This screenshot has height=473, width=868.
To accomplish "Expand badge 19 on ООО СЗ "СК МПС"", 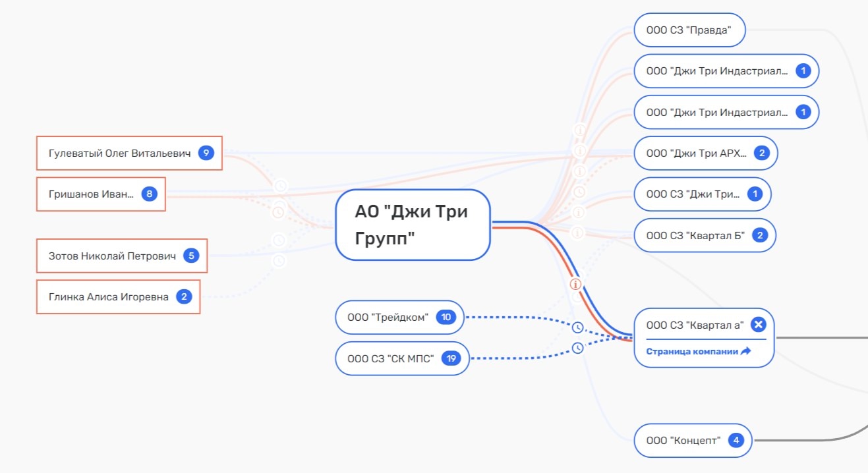I will coord(451,359).
